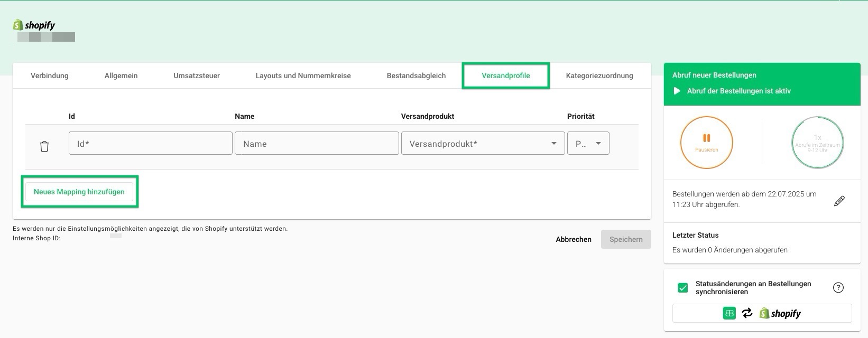Focus the Id input field

(151, 143)
